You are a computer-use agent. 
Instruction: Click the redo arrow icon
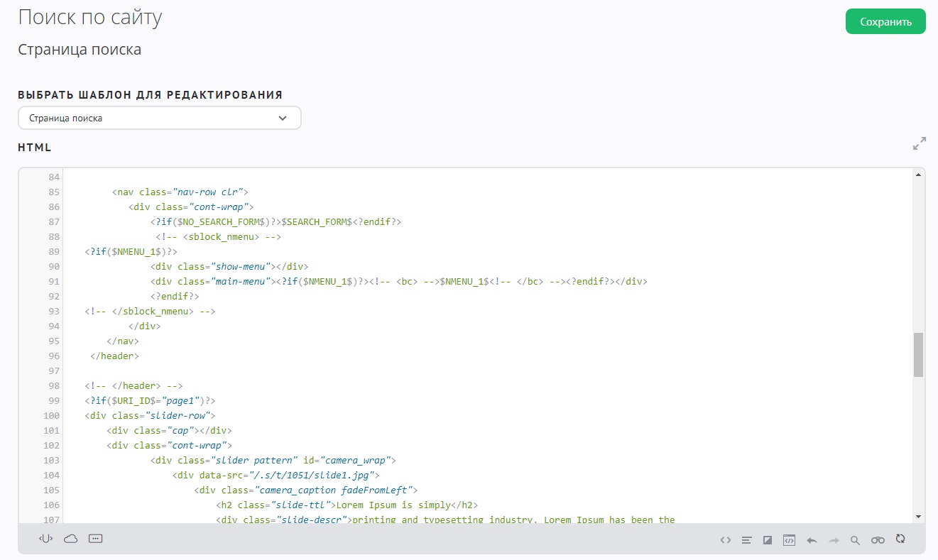(834, 540)
